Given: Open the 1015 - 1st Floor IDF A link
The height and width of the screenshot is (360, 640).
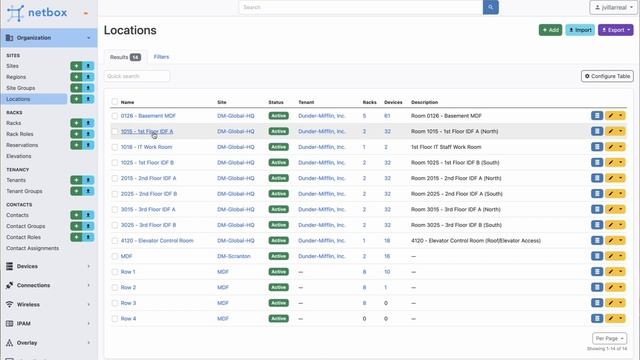Looking at the screenshot, I should 147,131.
